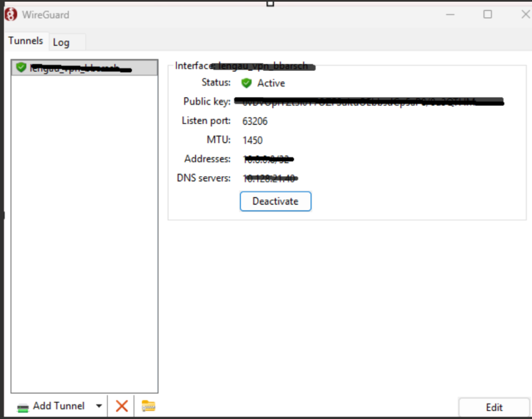Click the WireGuard logo in title bar
Screen dimensions: 532x419
click(x=11, y=15)
